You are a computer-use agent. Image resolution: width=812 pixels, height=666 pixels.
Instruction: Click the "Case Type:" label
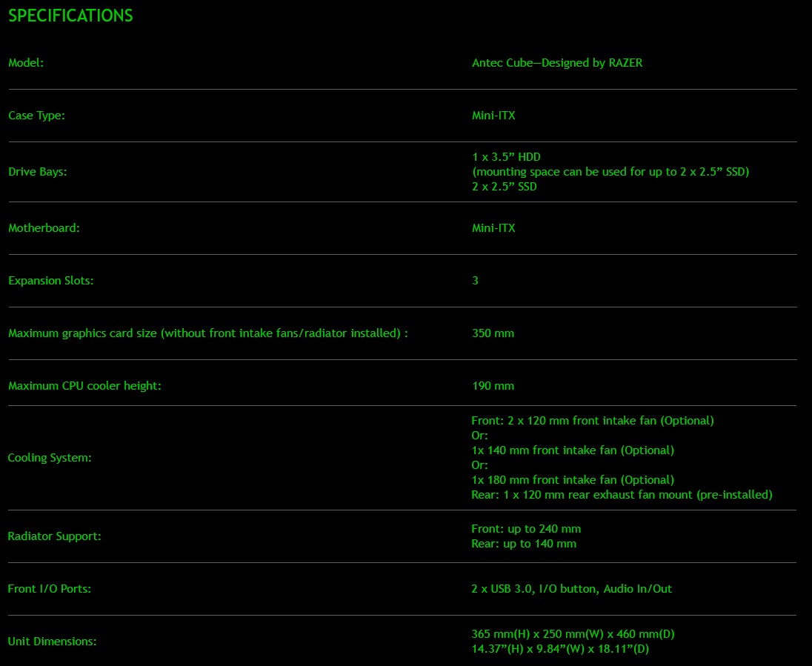[36, 116]
